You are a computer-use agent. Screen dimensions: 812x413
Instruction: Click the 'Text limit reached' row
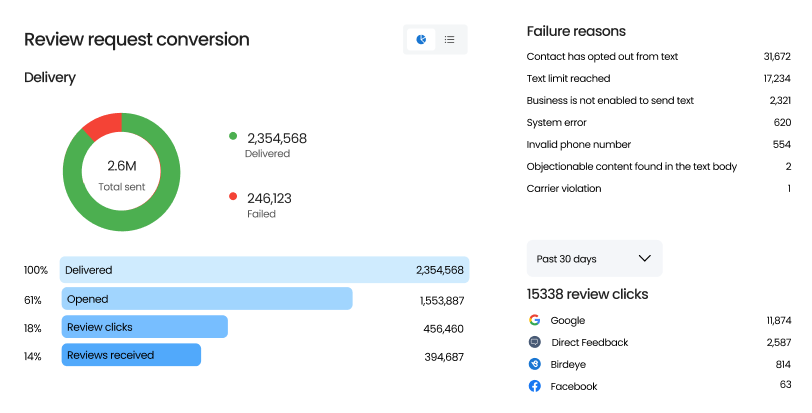tap(659, 78)
